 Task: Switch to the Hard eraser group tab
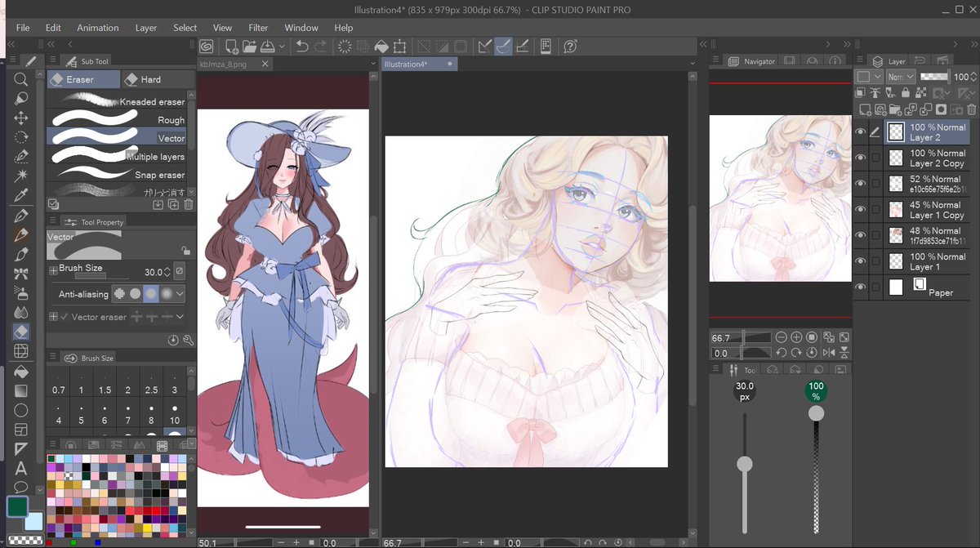(158, 79)
